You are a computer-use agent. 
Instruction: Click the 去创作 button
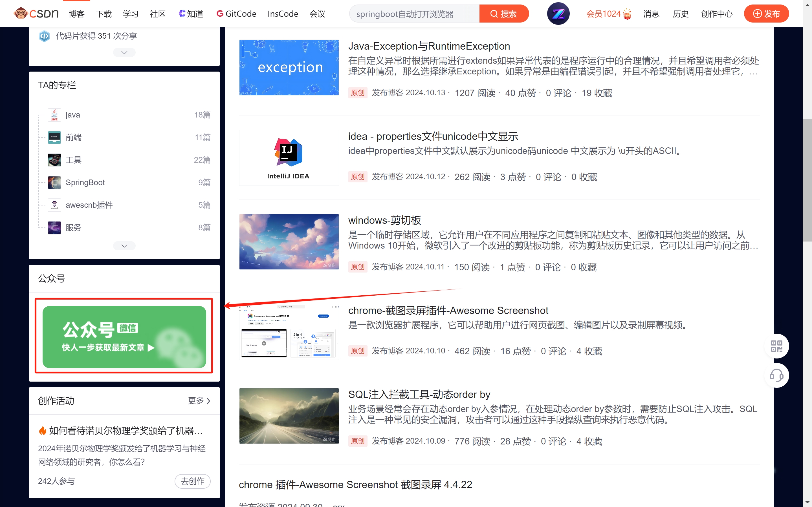pyautogui.click(x=192, y=481)
